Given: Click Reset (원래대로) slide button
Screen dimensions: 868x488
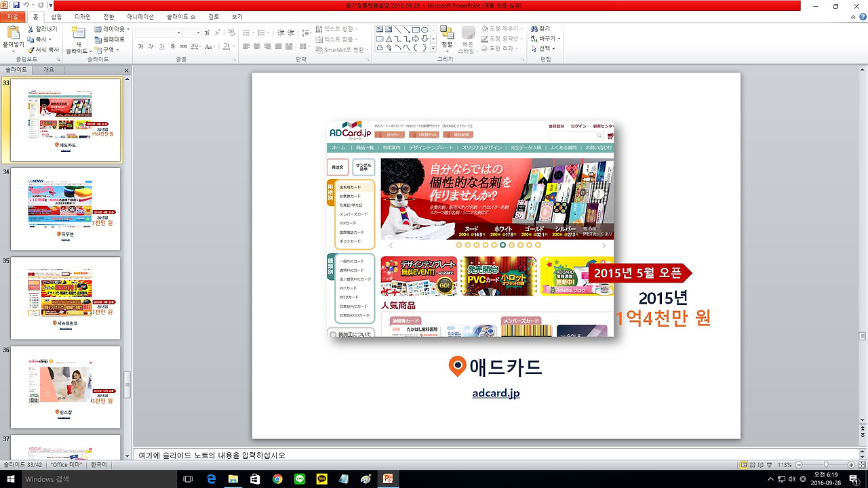Looking at the screenshot, I should (109, 39).
